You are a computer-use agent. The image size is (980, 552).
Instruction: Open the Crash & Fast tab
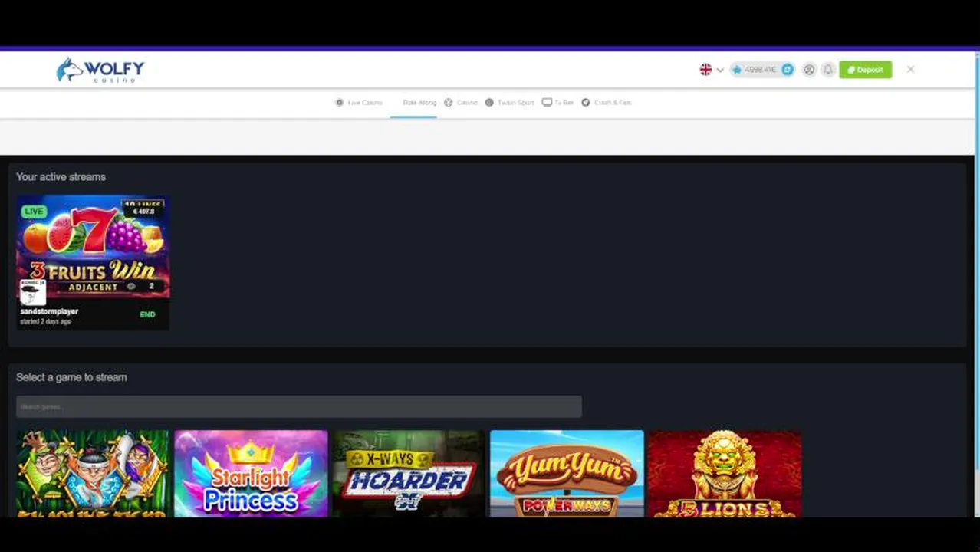click(607, 103)
